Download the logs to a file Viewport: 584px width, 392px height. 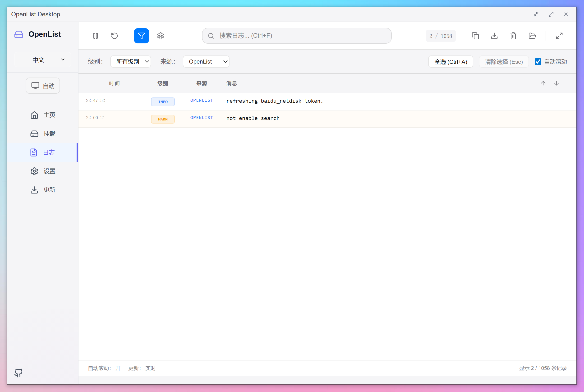[x=494, y=36]
